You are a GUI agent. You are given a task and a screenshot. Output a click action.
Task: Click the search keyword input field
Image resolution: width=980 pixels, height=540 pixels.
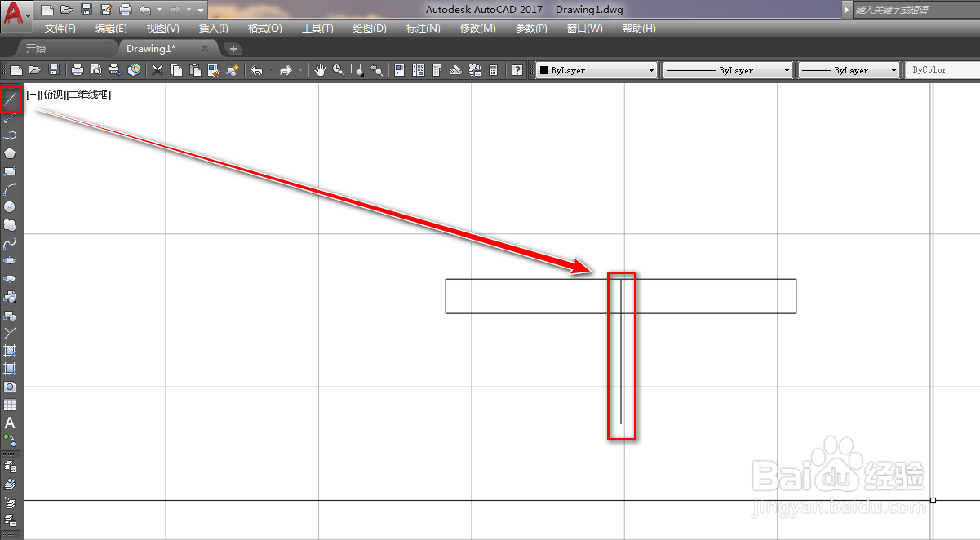[916, 10]
